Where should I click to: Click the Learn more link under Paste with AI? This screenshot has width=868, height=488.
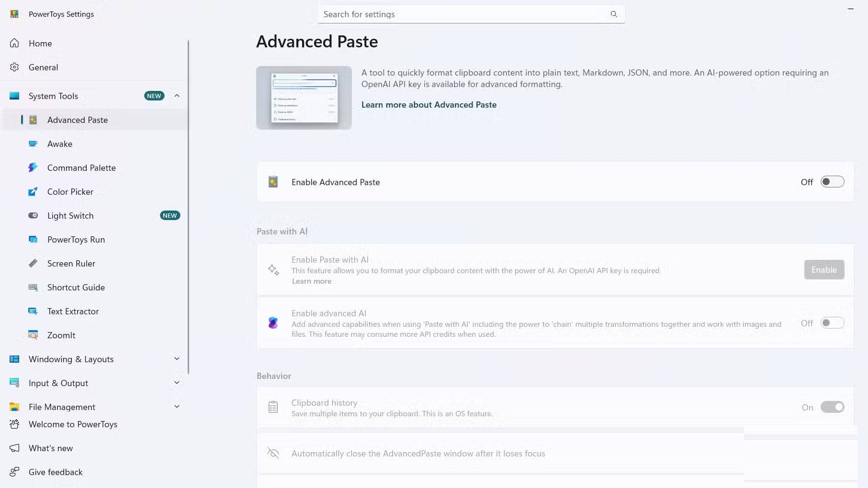[x=312, y=281]
